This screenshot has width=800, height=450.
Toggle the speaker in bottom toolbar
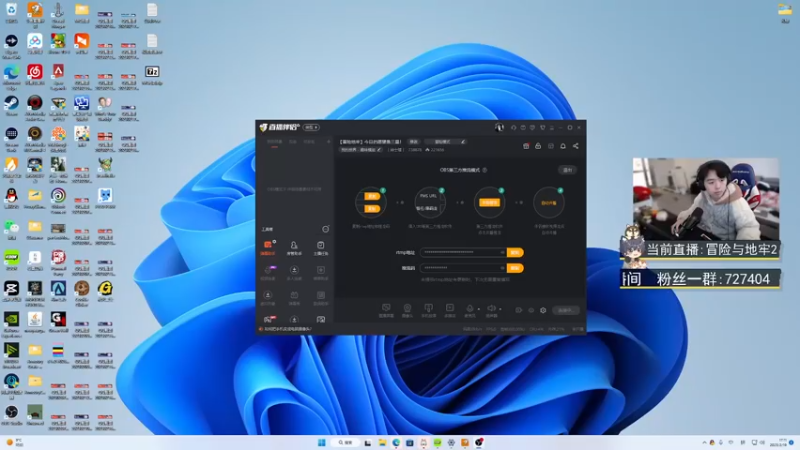coord(491,309)
